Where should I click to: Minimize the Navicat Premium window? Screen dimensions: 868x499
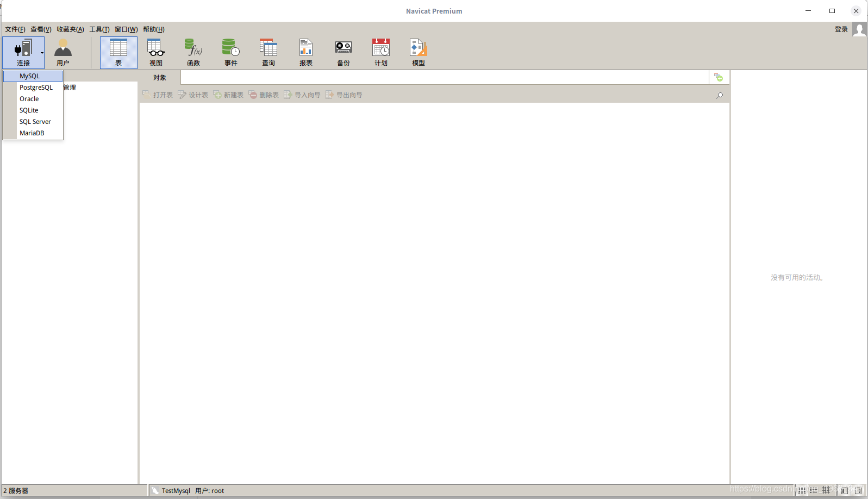pos(808,11)
